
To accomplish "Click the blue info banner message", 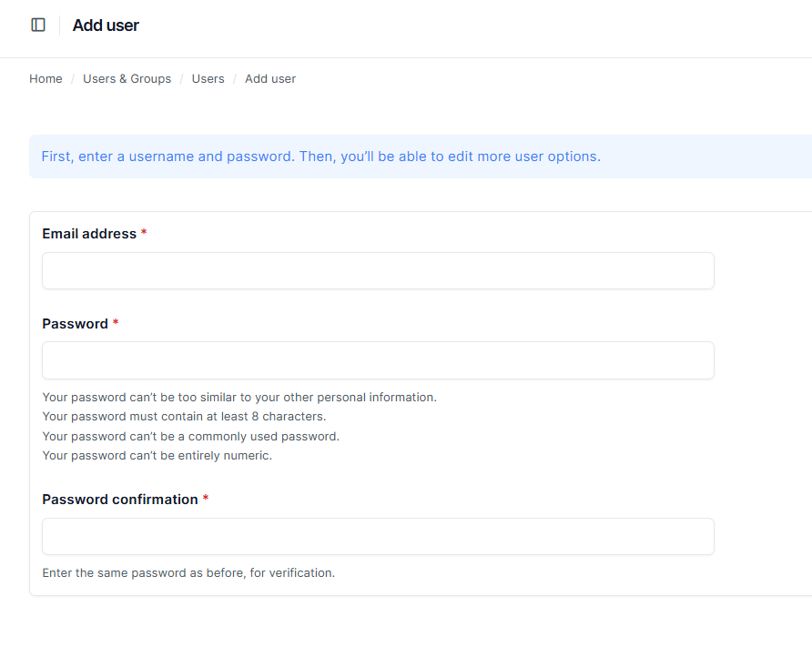I will pos(320,157).
